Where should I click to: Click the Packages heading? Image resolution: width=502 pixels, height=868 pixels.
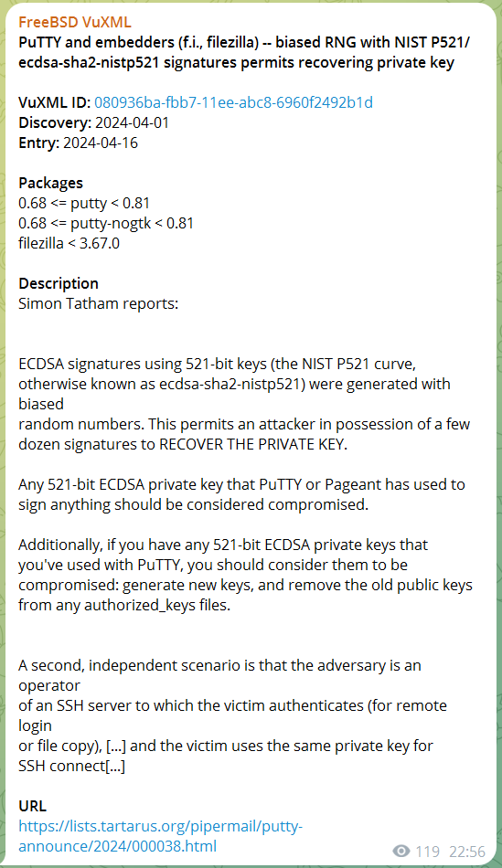point(50,183)
